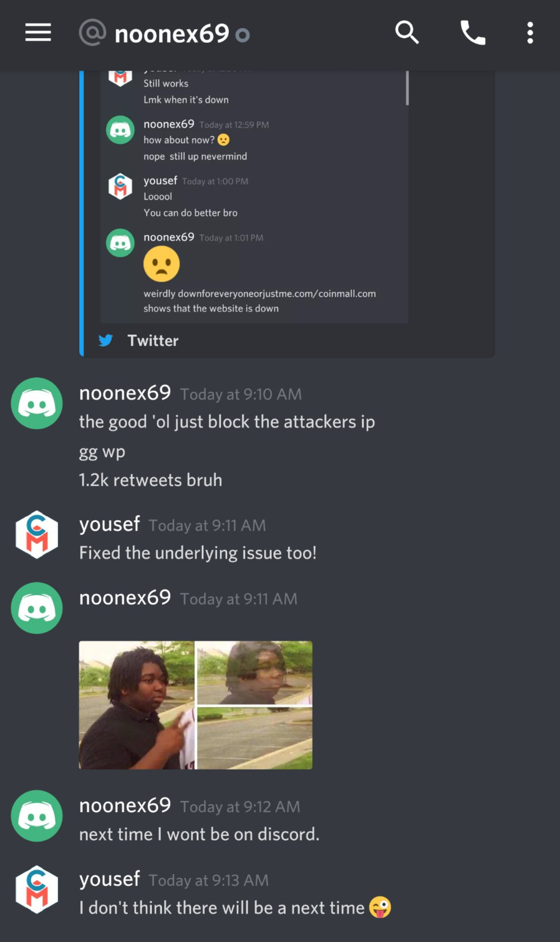Open the embedded chat screenshot preview
The height and width of the screenshot is (942, 560).
(254, 197)
